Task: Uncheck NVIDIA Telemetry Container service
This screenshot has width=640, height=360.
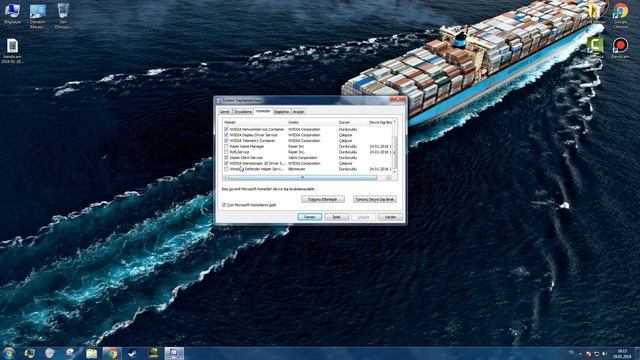Action: (x=226, y=140)
